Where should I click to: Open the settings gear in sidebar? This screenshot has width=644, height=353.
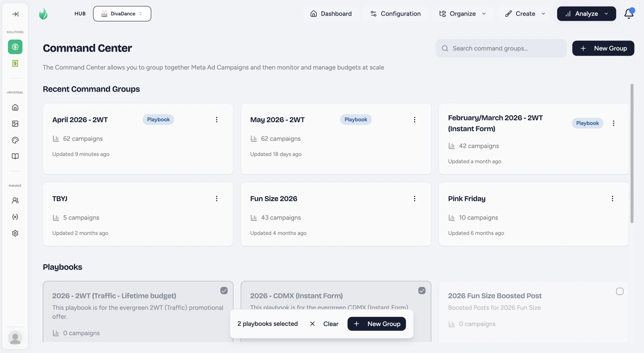point(15,233)
